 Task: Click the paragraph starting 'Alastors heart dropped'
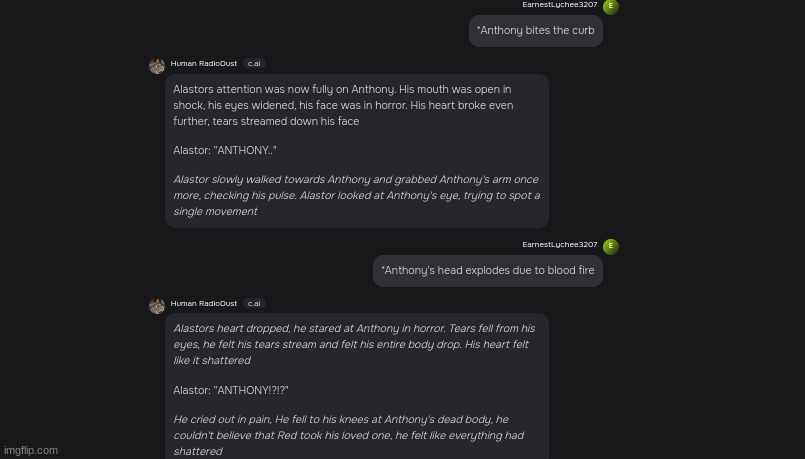[354, 345]
